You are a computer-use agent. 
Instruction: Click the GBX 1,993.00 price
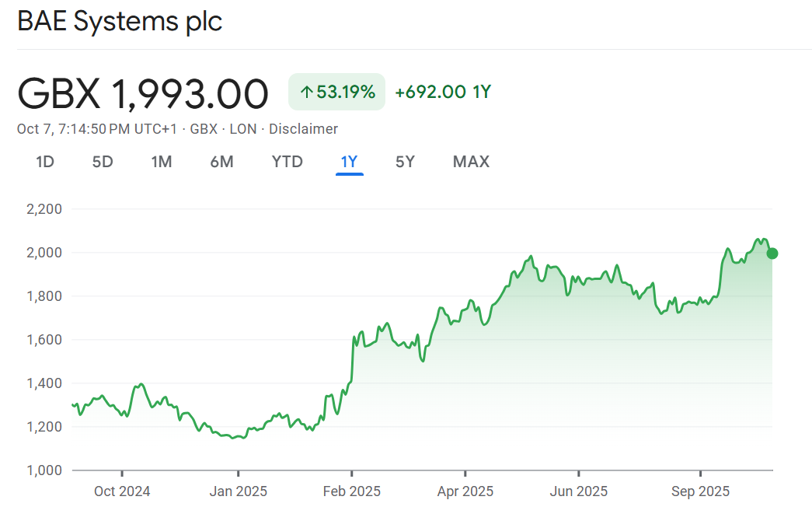143,94
